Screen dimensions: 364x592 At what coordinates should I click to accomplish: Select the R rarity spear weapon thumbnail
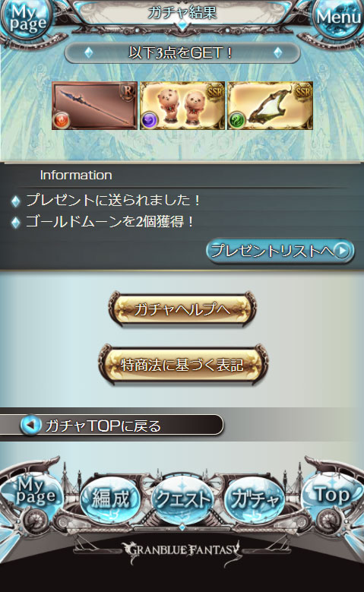point(94,106)
